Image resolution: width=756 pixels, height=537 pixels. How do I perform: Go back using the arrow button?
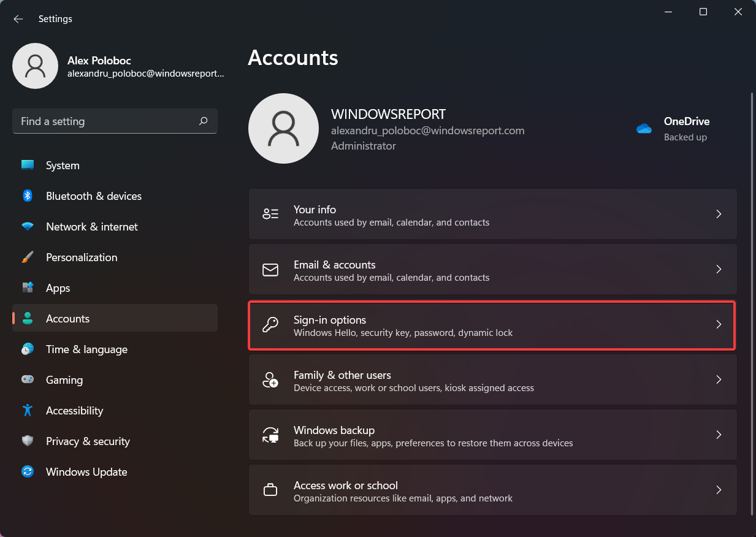(18, 18)
